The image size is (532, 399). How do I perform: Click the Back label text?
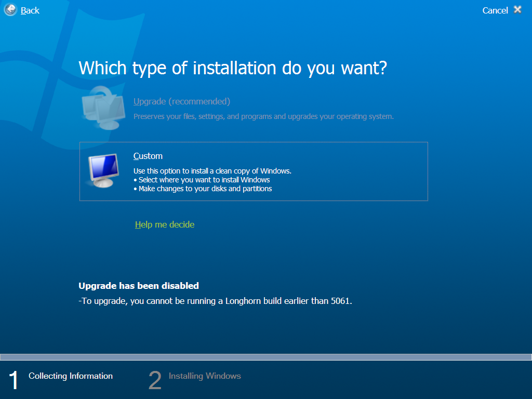[x=30, y=10]
